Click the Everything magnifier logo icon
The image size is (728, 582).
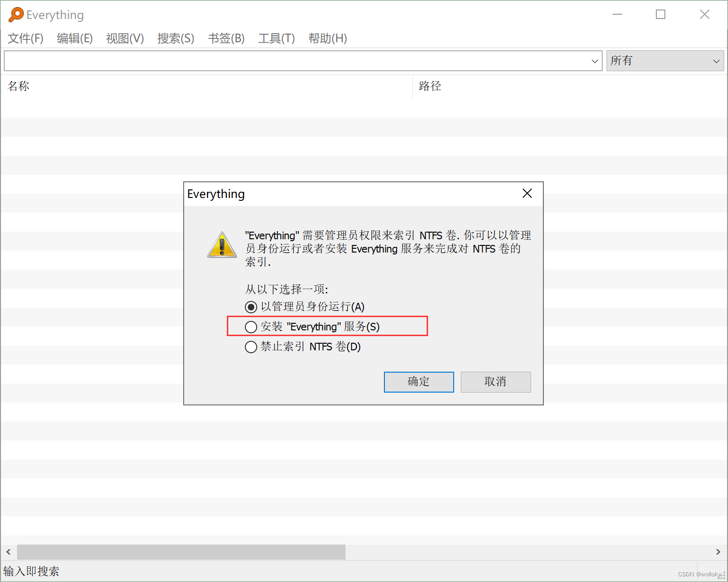16,14
